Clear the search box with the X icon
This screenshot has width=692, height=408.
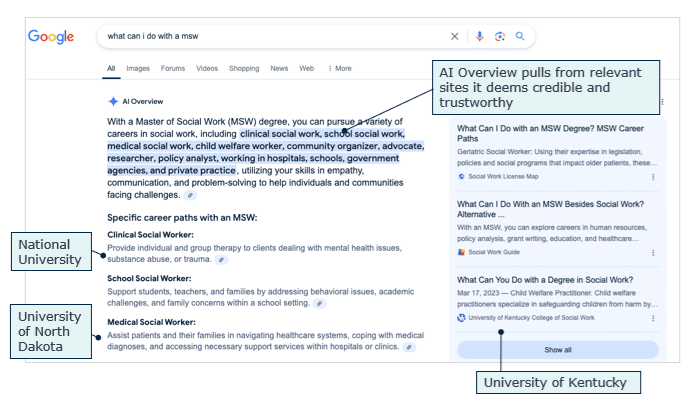[x=455, y=37]
